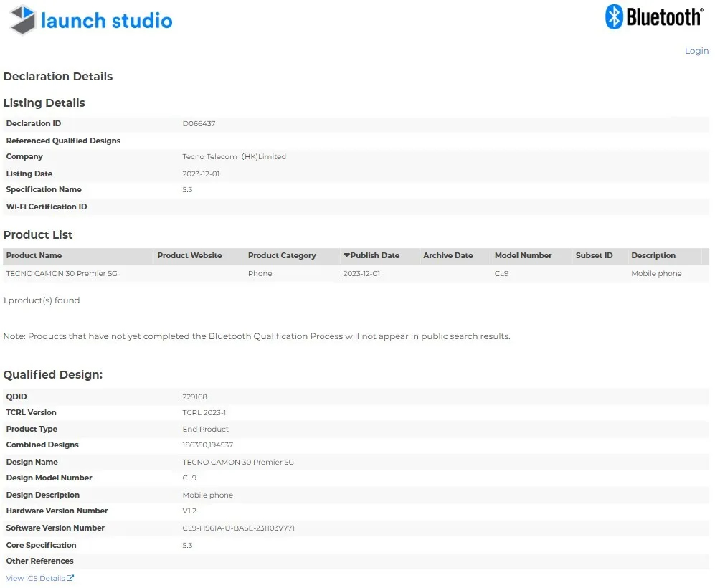The image size is (715, 588).
Task: Click the Description column header
Action: coord(653,255)
